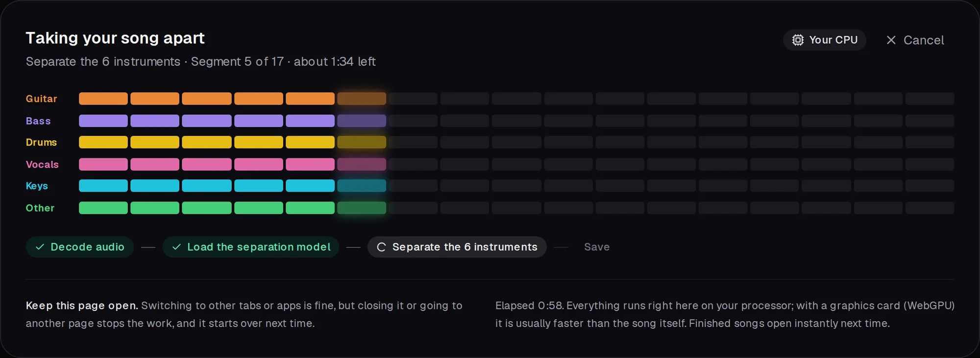980x358 pixels.
Task: Click the Vocals track label
Action: (42, 164)
